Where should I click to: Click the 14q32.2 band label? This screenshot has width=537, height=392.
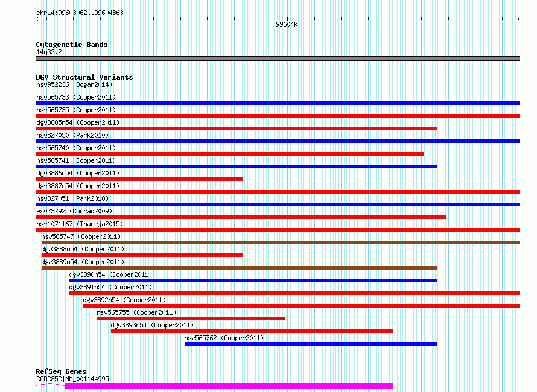click(49, 52)
